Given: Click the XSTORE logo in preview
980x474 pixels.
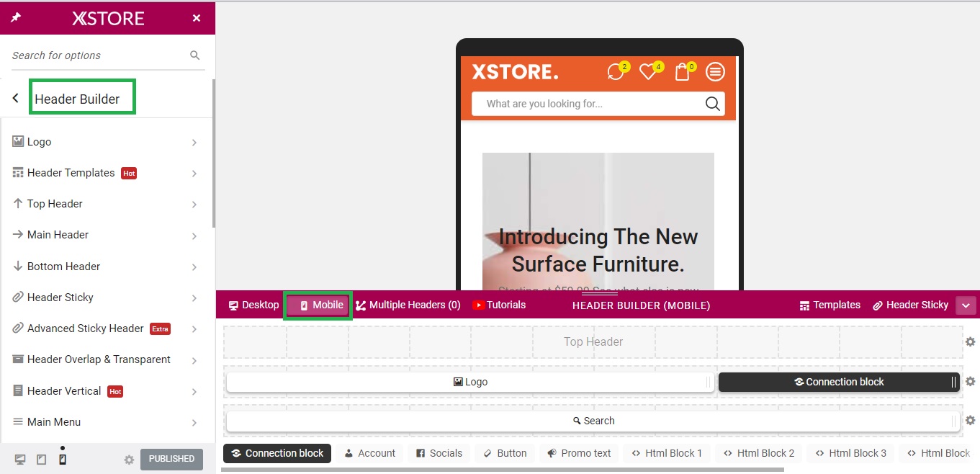Looking at the screenshot, I should click(515, 72).
